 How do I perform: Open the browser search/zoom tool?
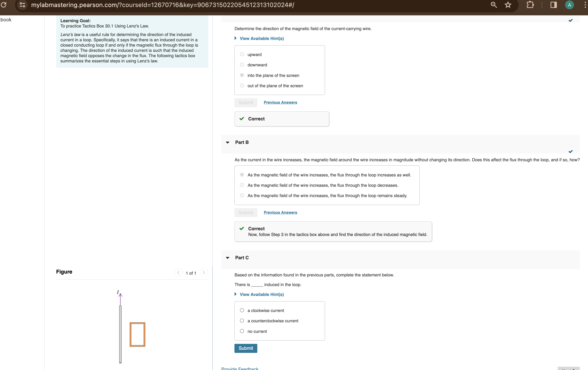click(494, 5)
